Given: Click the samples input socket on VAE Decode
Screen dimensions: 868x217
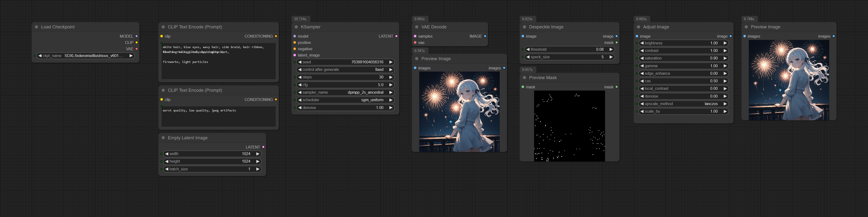Looking at the screenshot, I should pos(415,36).
